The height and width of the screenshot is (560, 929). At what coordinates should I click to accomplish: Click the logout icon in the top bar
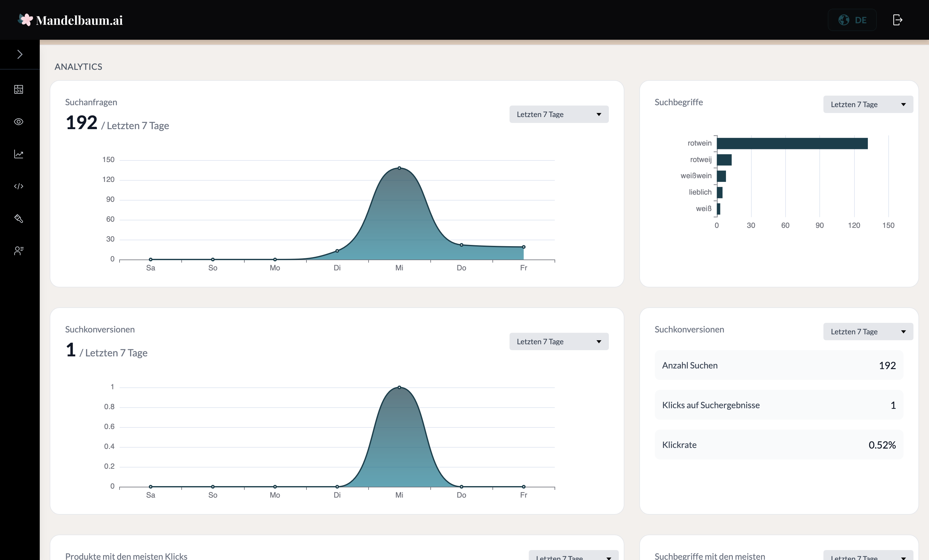pos(898,20)
